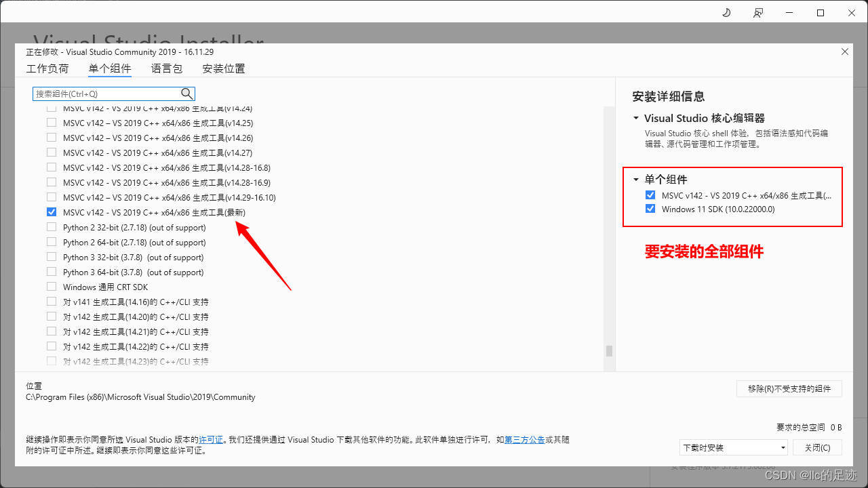The width and height of the screenshot is (868, 488).
Task: Click the 要求的总空间 0 B label
Action: point(809,427)
